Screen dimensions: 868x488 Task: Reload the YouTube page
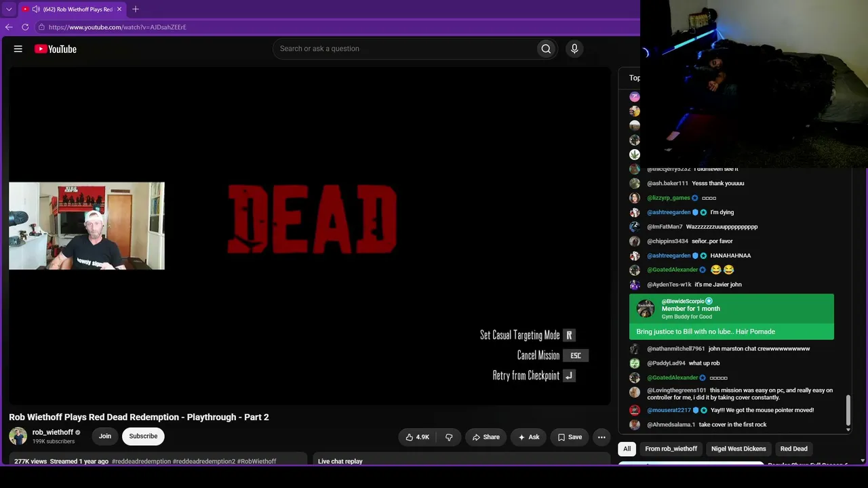point(25,27)
